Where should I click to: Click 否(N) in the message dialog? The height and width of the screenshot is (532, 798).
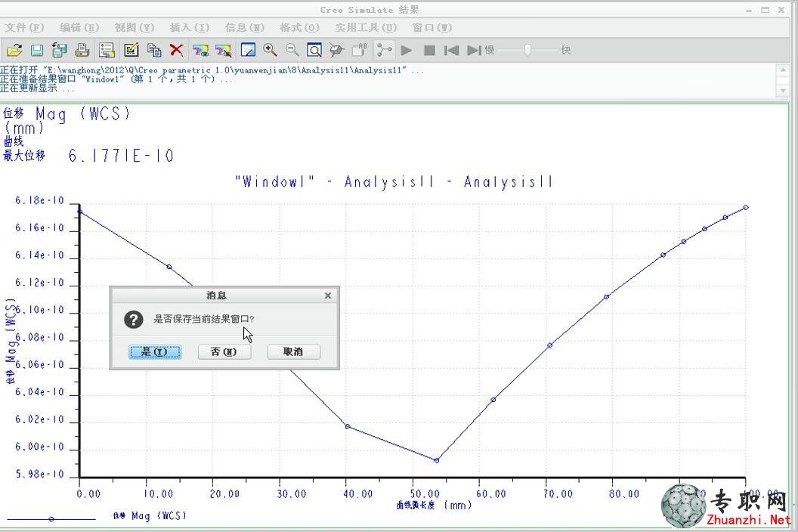click(x=224, y=352)
